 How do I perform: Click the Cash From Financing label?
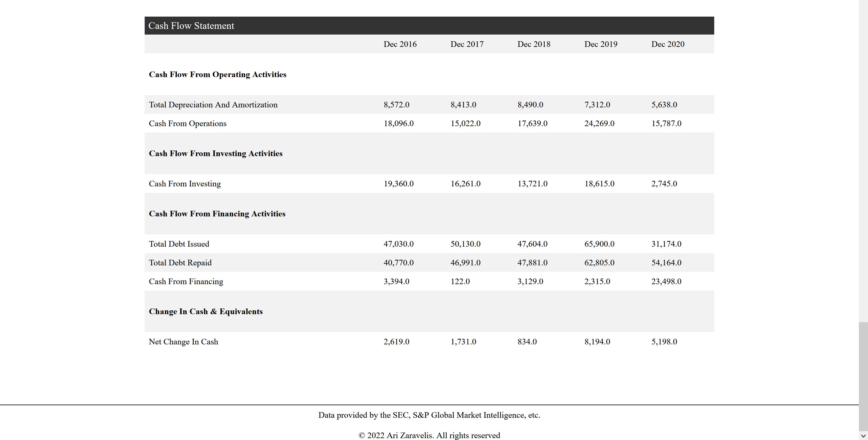(186, 282)
